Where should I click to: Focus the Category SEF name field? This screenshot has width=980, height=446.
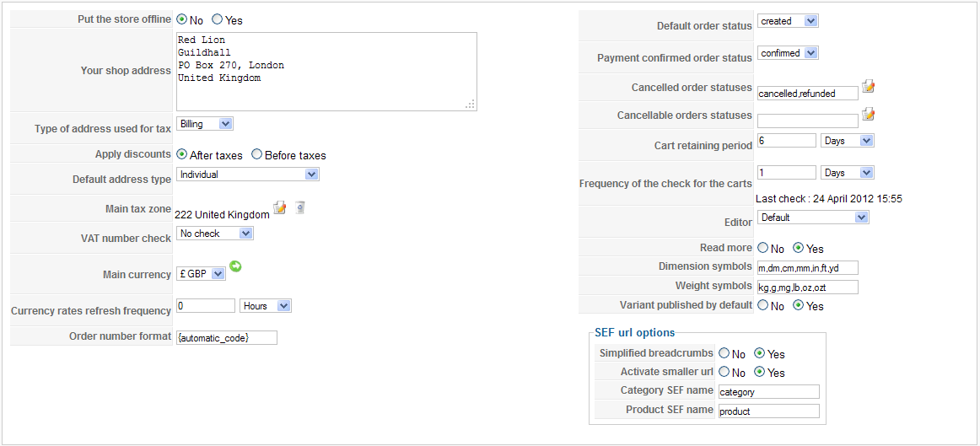coord(768,392)
